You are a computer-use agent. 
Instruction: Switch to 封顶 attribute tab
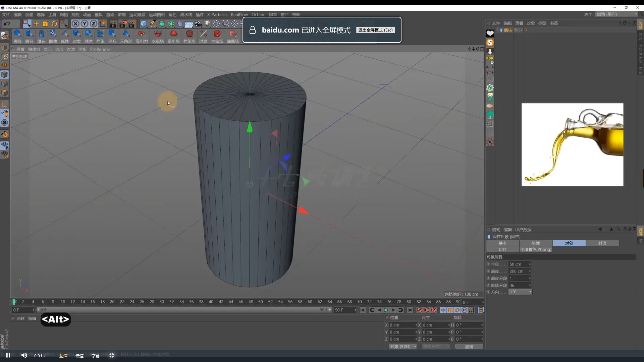point(602,243)
